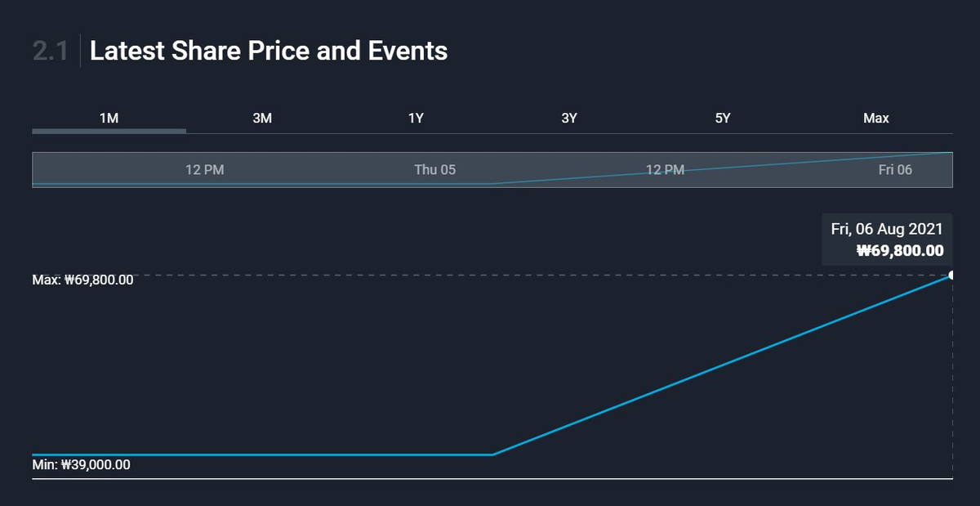Open the 1Y time range tab
The width and height of the screenshot is (980, 506).
pos(416,118)
